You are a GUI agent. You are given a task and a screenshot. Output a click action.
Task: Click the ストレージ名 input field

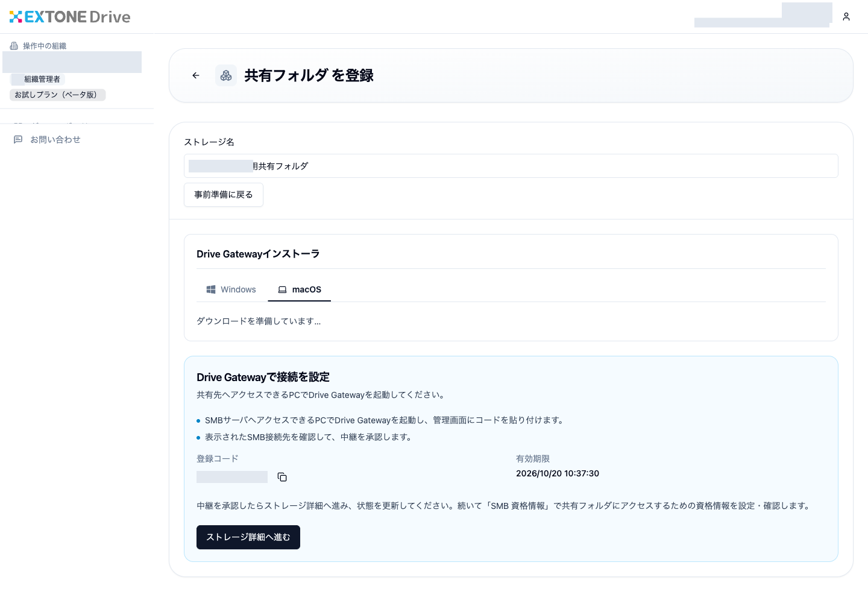pos(511,166)
